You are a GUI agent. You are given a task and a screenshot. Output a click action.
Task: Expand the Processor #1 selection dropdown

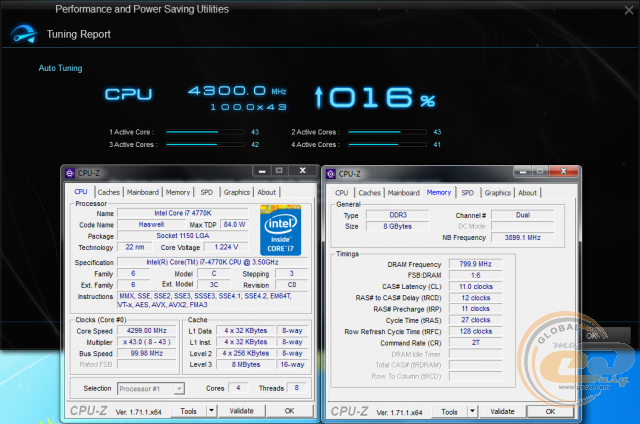[179, 389]
